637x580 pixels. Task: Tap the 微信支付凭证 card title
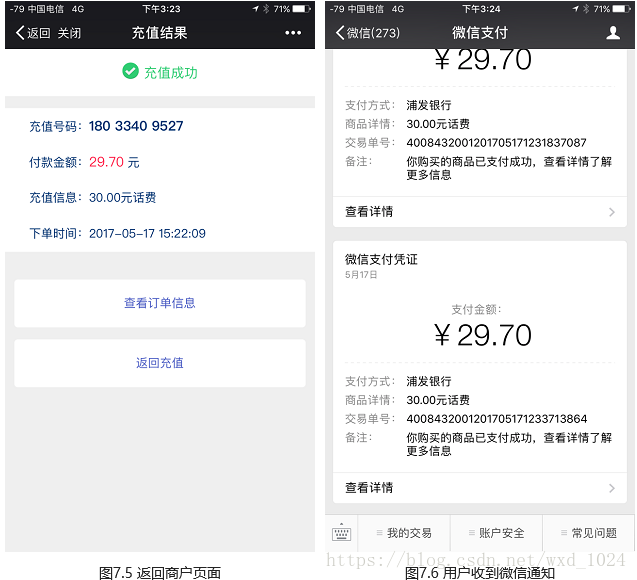click(x=381, y=259)
